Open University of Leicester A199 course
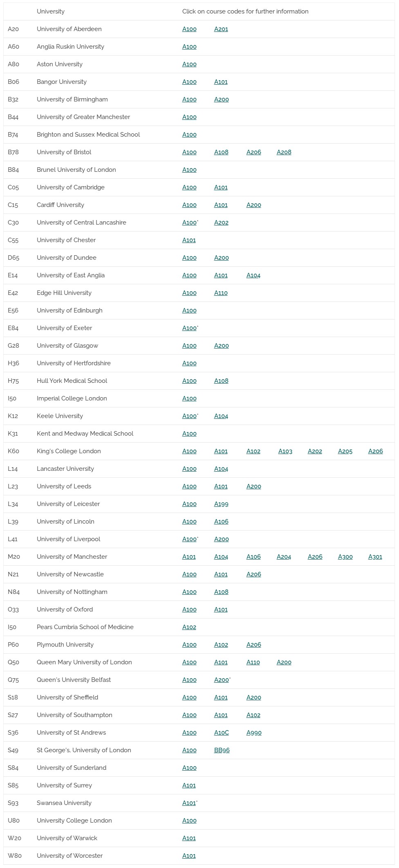 point(221,504)
